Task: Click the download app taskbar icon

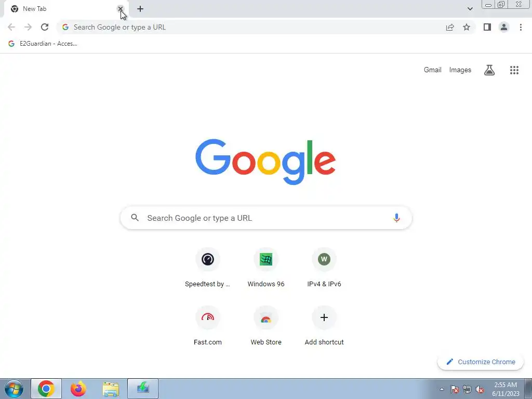Action: click(x=143, y=389)
